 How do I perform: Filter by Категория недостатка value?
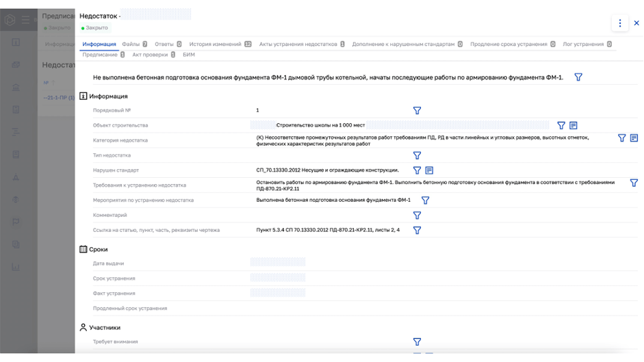[x=621, y=138]
